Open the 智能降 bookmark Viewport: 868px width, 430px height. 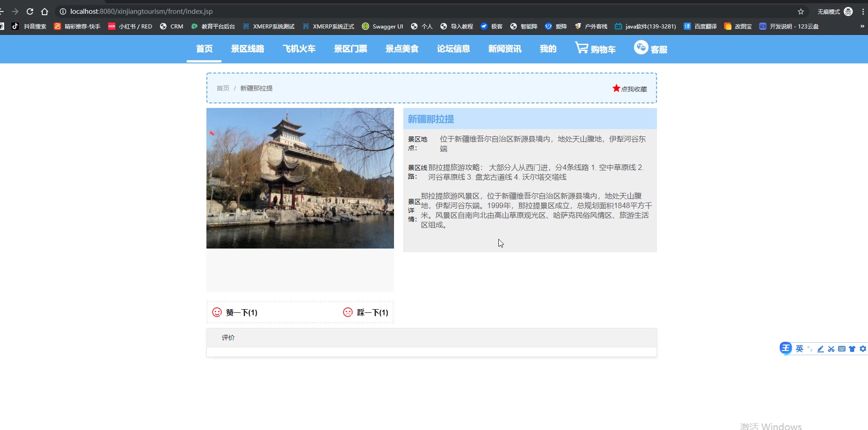click(x=524, y=26)
